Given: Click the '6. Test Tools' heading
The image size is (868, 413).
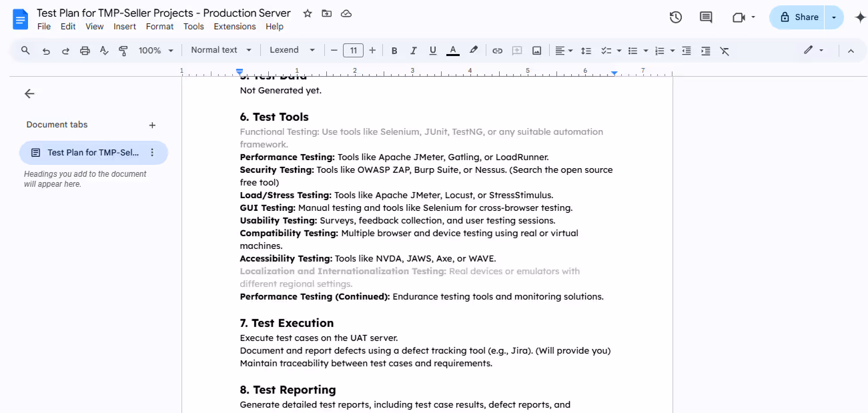Looking at the screenshot, I should point(274,117).
